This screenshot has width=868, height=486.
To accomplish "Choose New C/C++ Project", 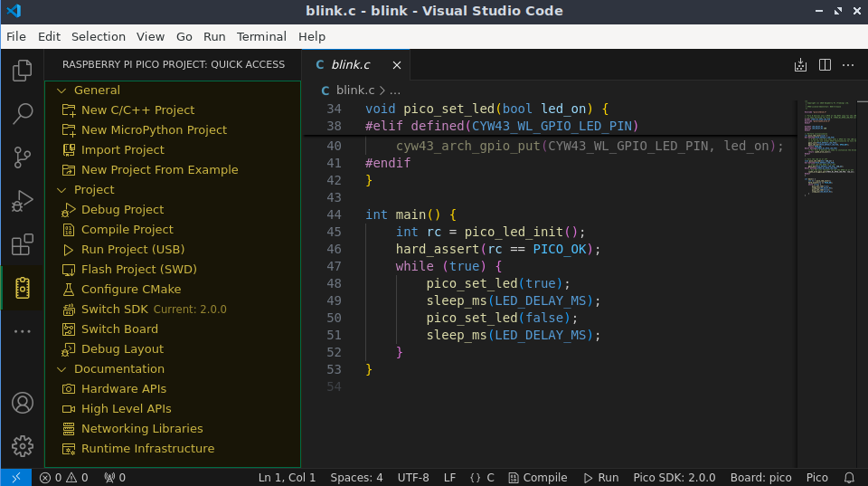I will pyautogui.click(x=173, y=110).
